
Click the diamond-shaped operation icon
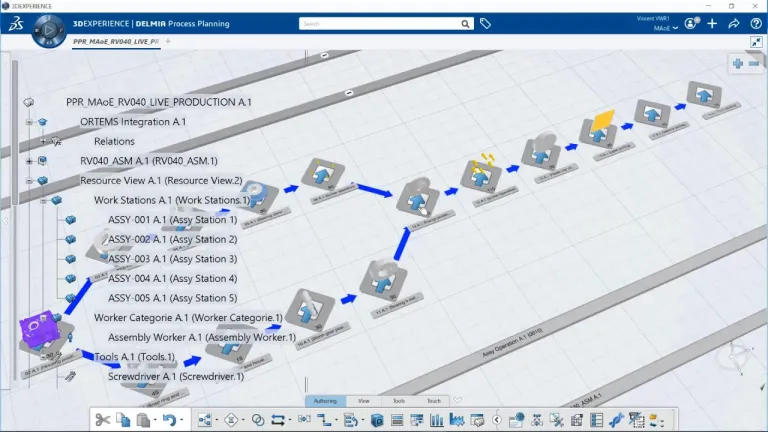click(x=231, y=420)
